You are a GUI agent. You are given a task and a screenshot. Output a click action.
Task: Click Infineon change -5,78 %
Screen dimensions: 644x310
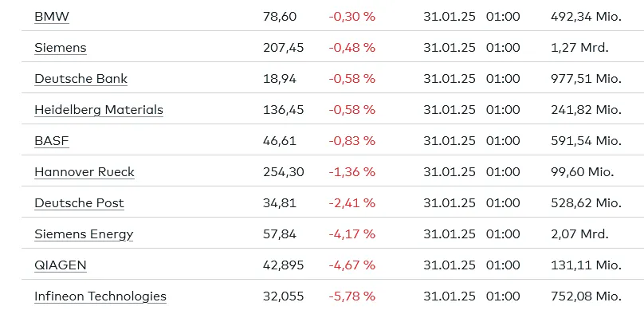(352, 296)
